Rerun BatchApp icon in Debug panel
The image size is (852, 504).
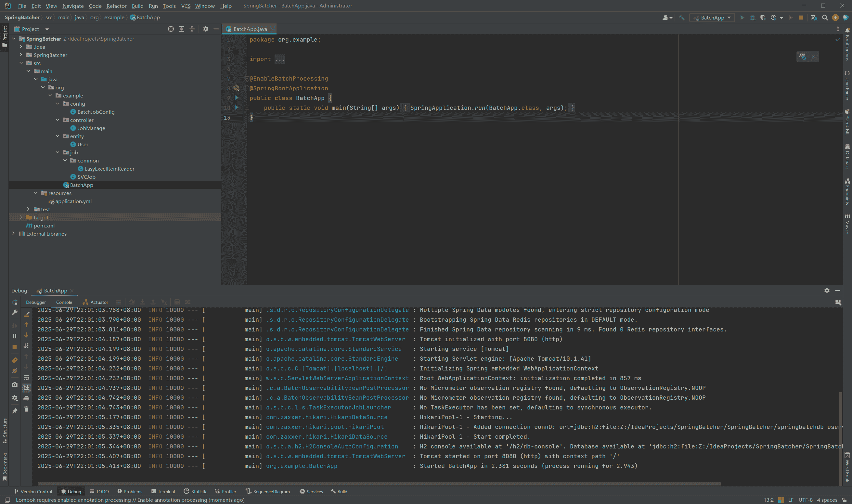[x=15, y=302]
